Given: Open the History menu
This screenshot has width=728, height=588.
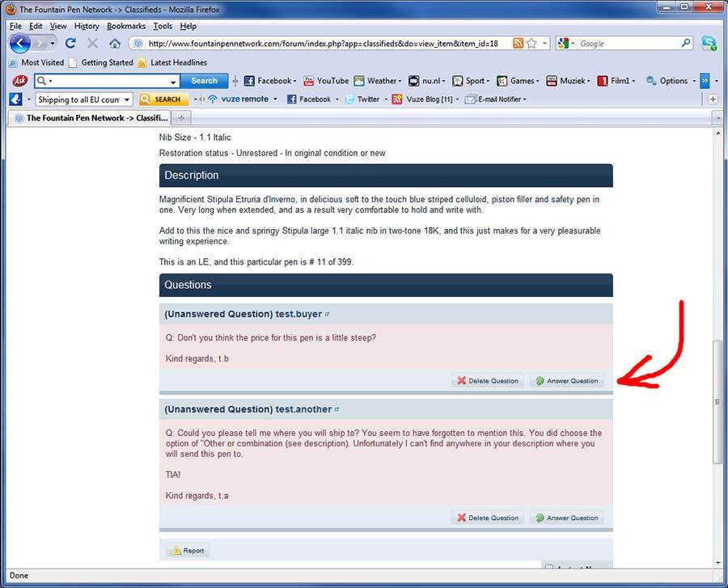Looking at the screenshot, I should coord(87,26).
